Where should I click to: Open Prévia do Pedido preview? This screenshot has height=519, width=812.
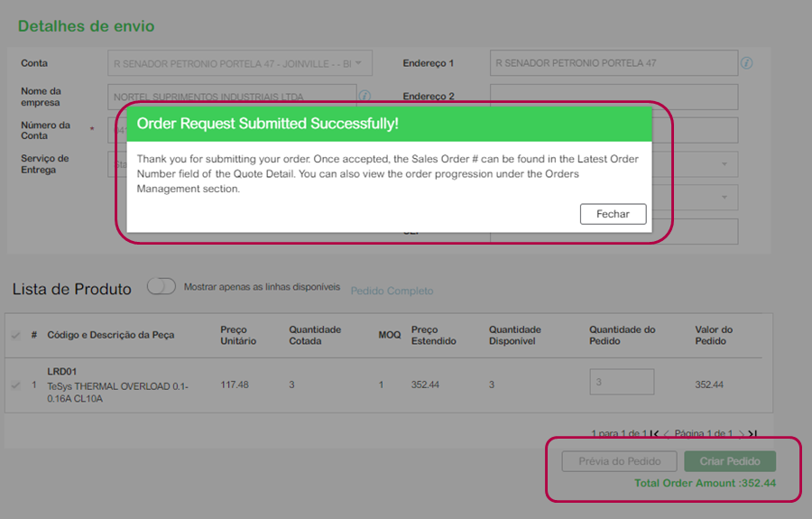click(x=619, y=461)
